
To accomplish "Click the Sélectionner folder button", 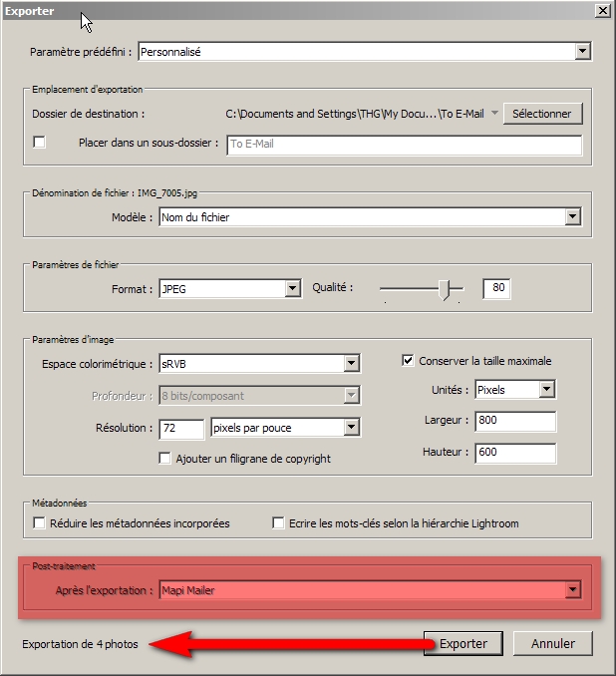I will coord(542,114).
